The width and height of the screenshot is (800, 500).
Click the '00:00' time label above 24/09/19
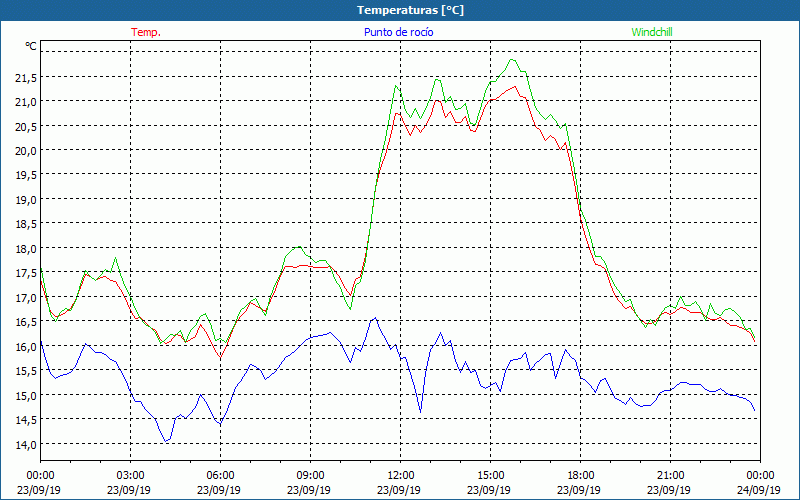(760, 476)
